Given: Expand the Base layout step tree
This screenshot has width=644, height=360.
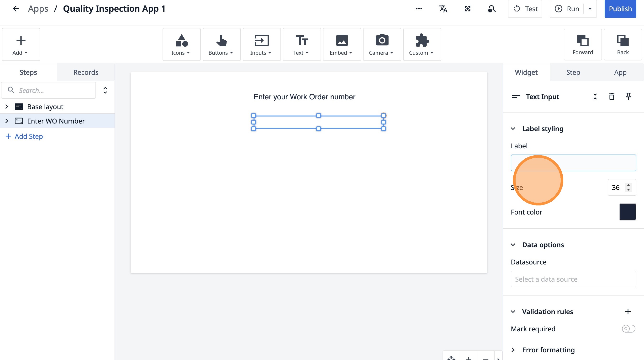Looking at the screenshot, I should tap(7, 107).
